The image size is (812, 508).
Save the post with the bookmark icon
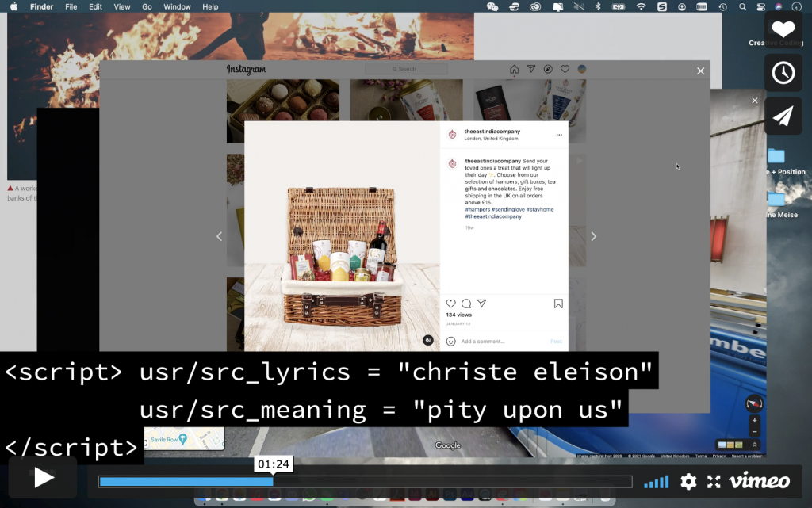(558, 304)
